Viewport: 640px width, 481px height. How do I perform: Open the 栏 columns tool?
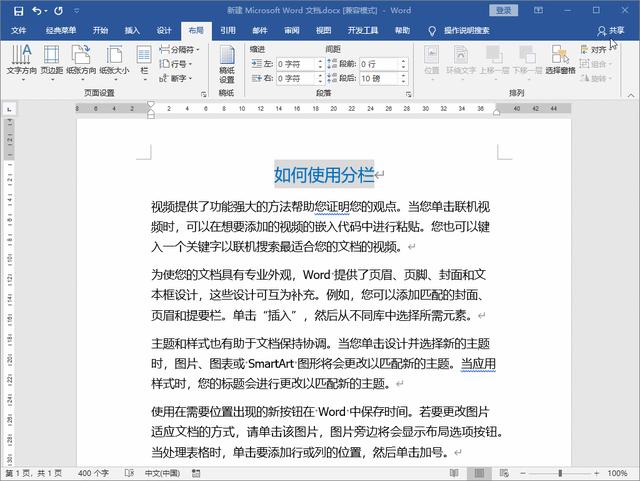click(x=144, y=62)
